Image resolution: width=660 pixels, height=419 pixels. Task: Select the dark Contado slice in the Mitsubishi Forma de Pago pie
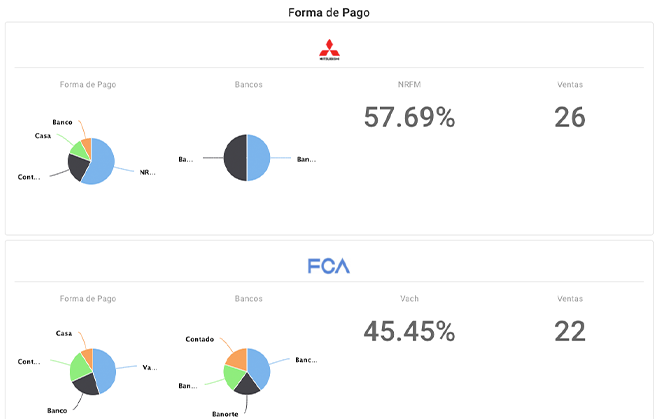[x=78, y=166]
